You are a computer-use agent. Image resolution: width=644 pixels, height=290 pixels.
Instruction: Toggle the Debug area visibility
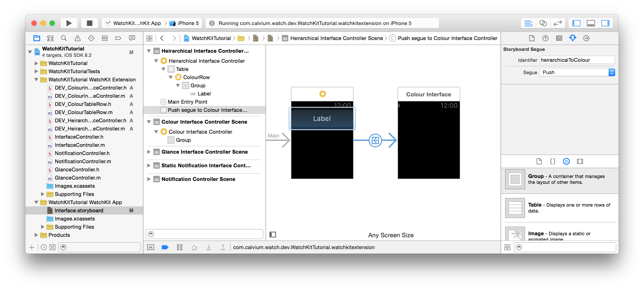coord(591,23)
